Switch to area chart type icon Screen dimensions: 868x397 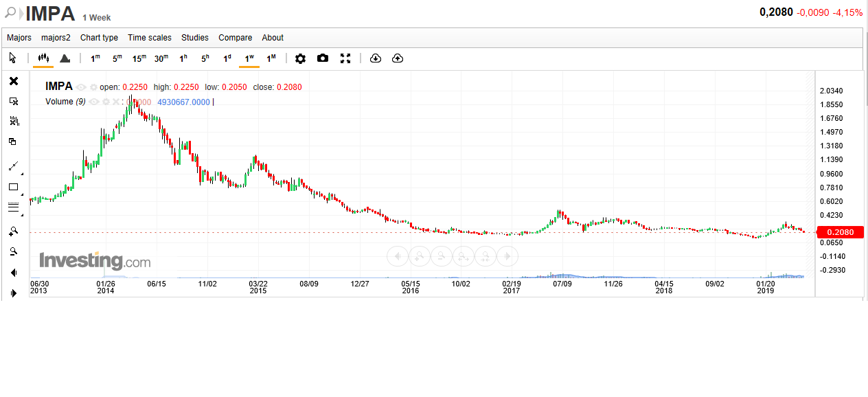[x=65, y=58]
